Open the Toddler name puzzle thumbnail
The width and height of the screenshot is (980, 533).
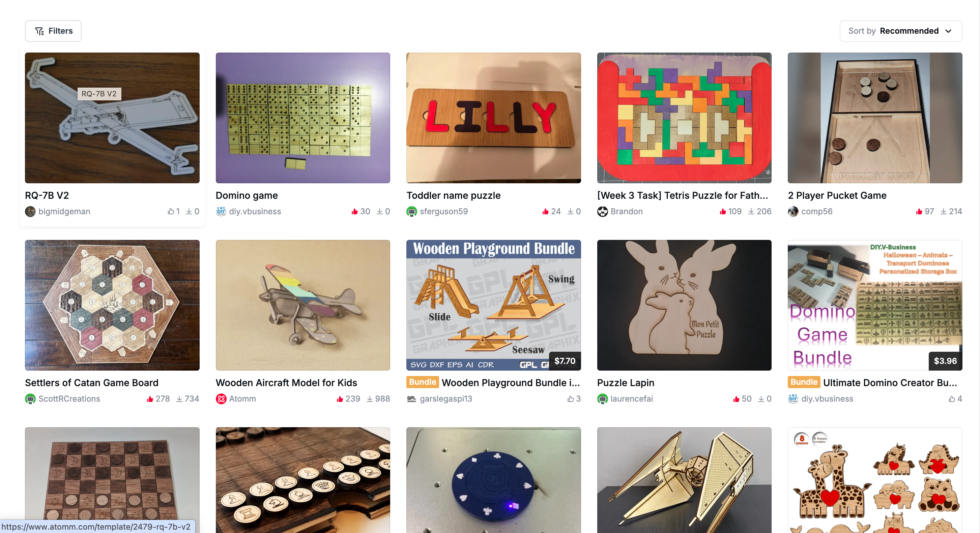493,118
